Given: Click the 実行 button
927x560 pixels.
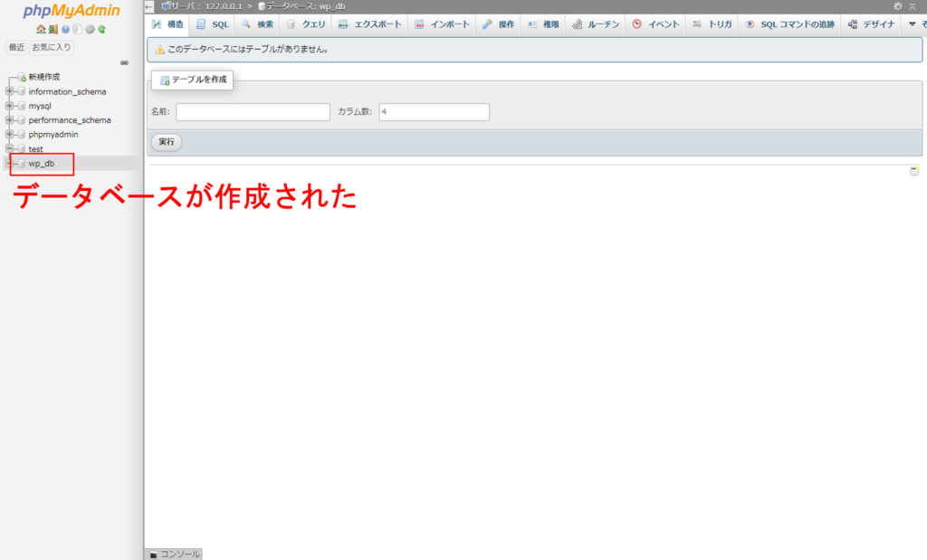Looking at the screenshot, I should click(x=166, y=142).
